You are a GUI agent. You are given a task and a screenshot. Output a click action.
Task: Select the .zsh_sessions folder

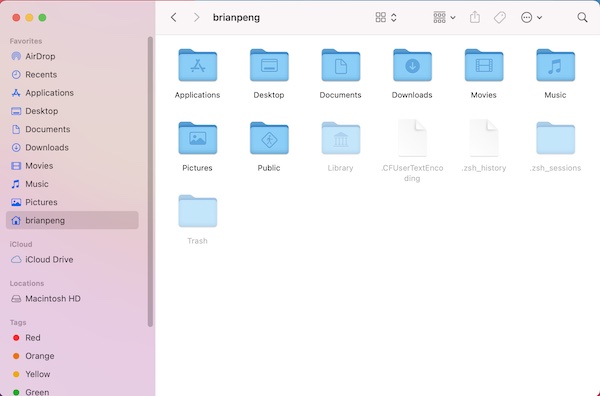tap(555, 138)
